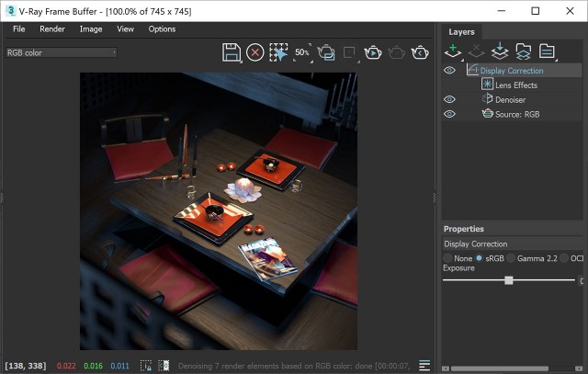
Task: Toggle visibility of the Denoiser layer
Action: tap(450, 99)
